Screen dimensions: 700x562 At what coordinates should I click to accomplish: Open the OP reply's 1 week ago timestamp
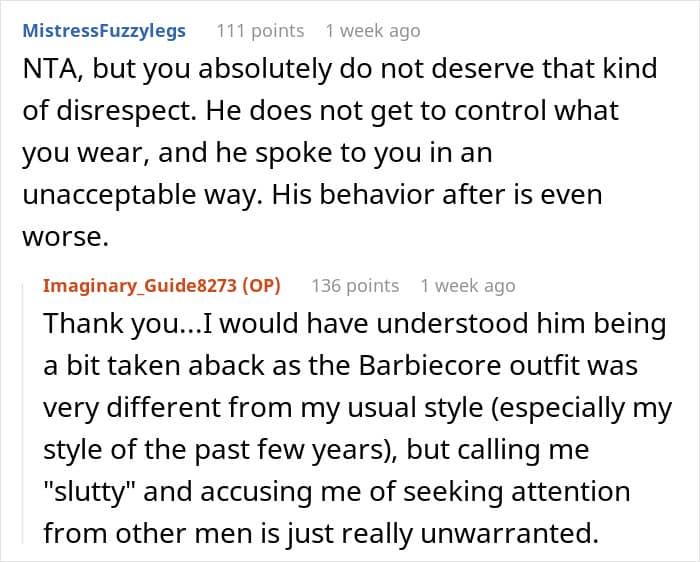pos(468,286)
